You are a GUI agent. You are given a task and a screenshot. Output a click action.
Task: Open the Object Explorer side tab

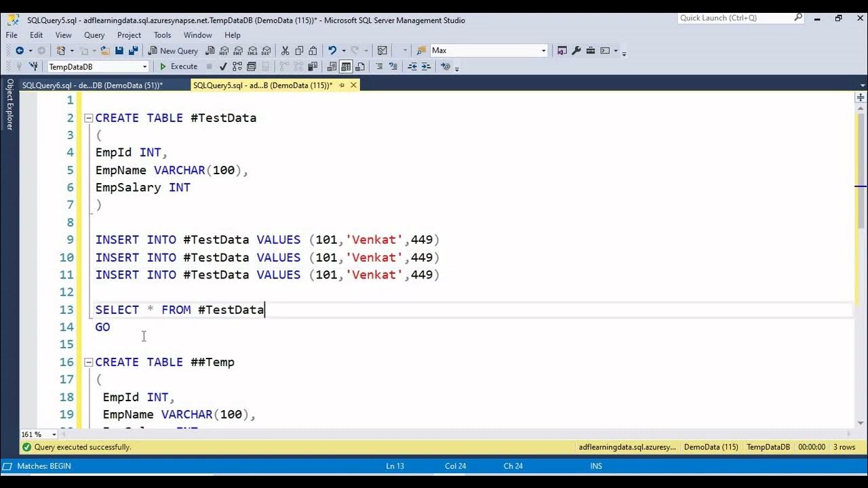tap(9, 104)
